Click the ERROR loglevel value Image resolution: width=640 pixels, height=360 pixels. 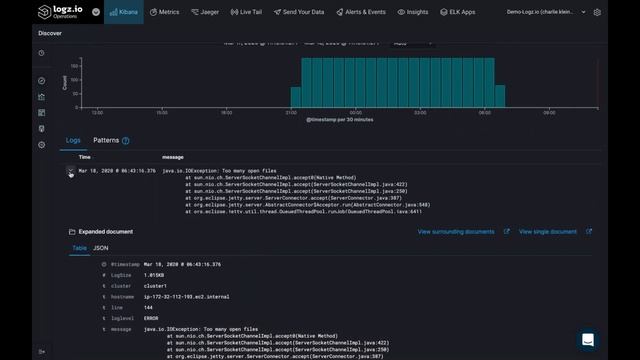point(151,318)
